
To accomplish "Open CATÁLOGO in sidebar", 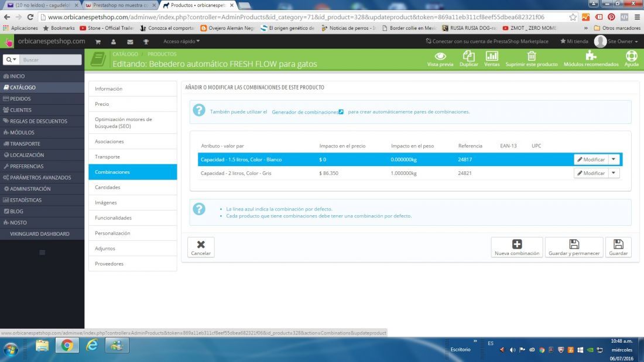I will point(42,87).
